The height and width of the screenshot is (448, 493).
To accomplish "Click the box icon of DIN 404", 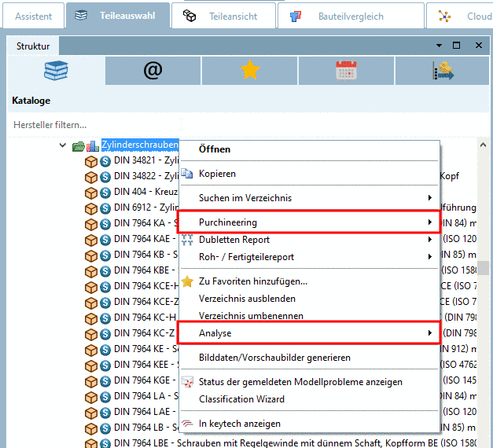I will (x=91, y=193).
